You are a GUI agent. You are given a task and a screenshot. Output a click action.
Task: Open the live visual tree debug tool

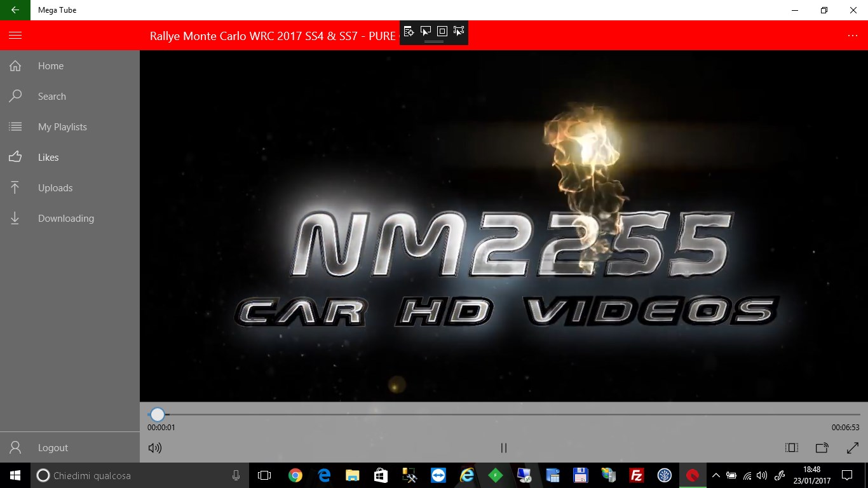[x=409, y=31]
